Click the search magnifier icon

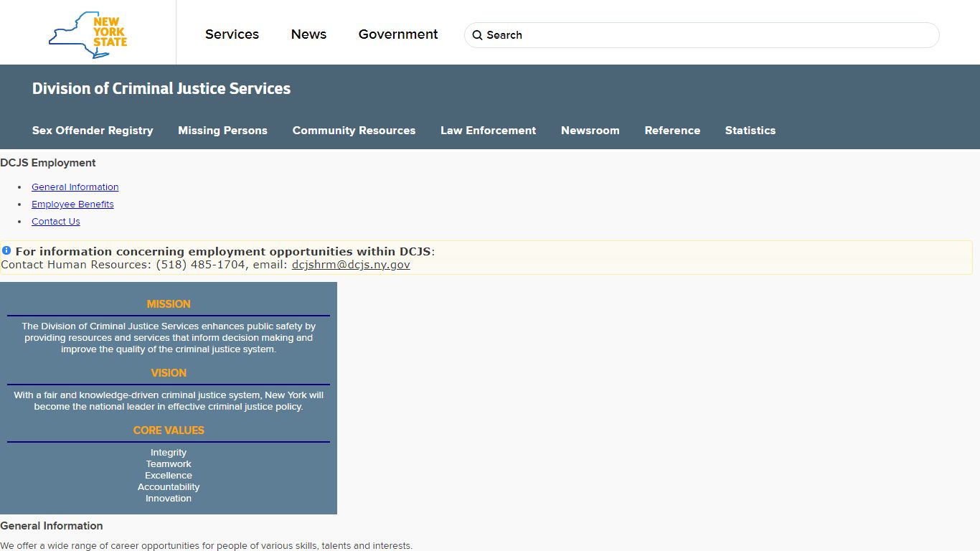pos(477,35)
